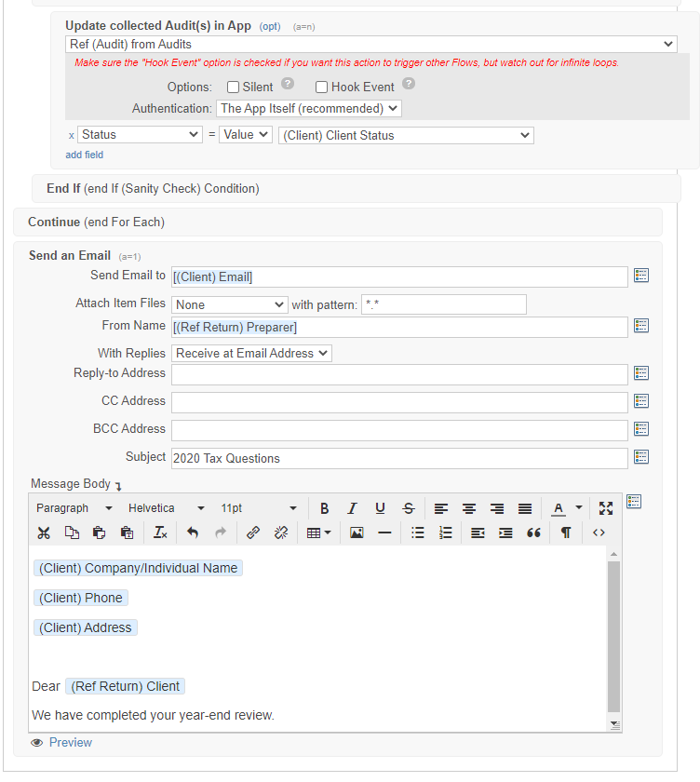Expand the text color picker arrow
The image size is (700, 782).
tap(579, 507)
